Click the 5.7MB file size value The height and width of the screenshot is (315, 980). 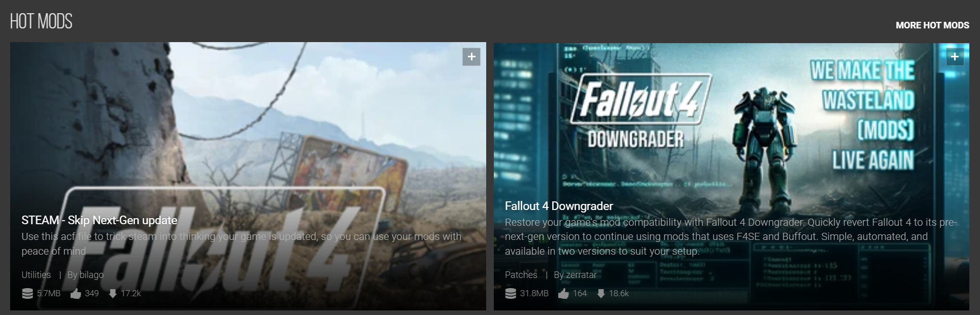49,294
